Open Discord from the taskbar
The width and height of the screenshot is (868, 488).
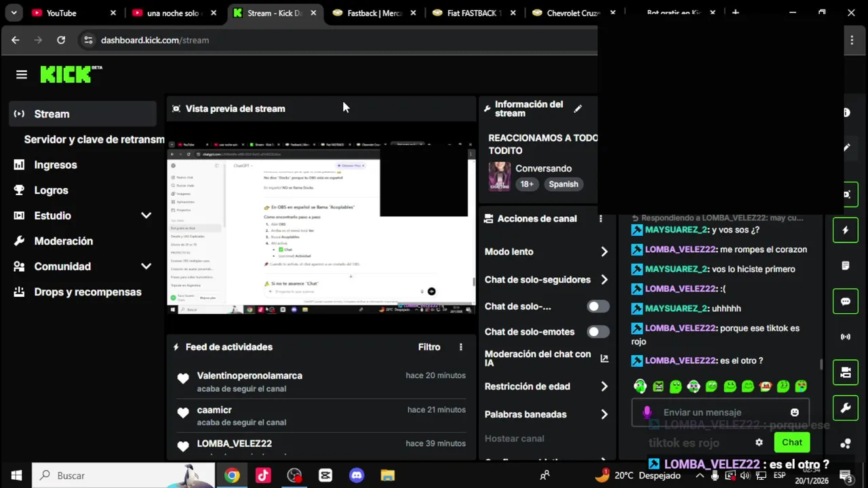click(357, 476)
